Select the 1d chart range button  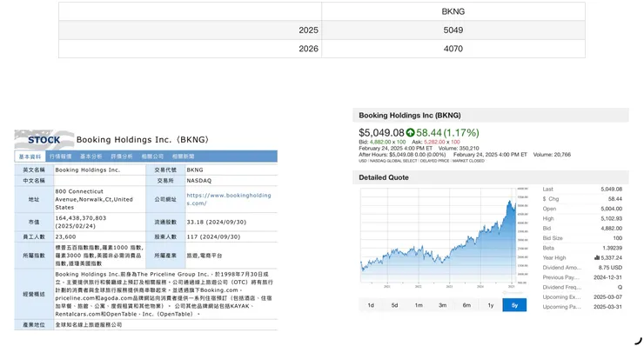[x=371, y=305]
